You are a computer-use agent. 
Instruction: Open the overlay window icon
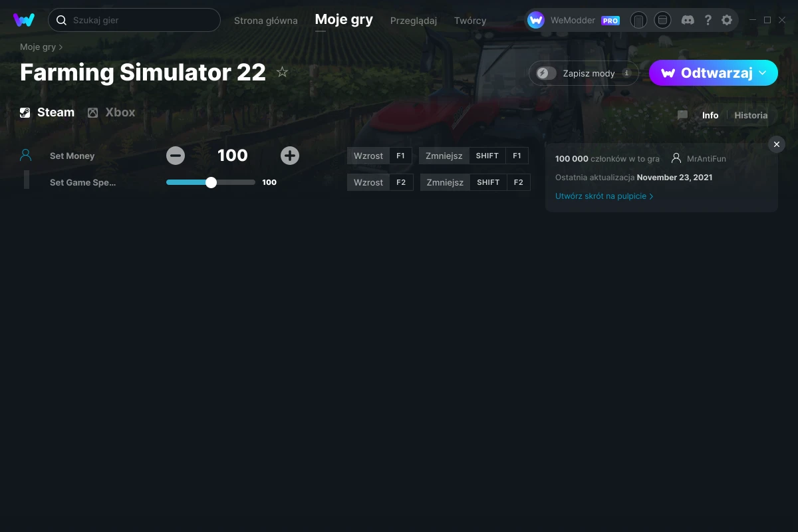662,20
